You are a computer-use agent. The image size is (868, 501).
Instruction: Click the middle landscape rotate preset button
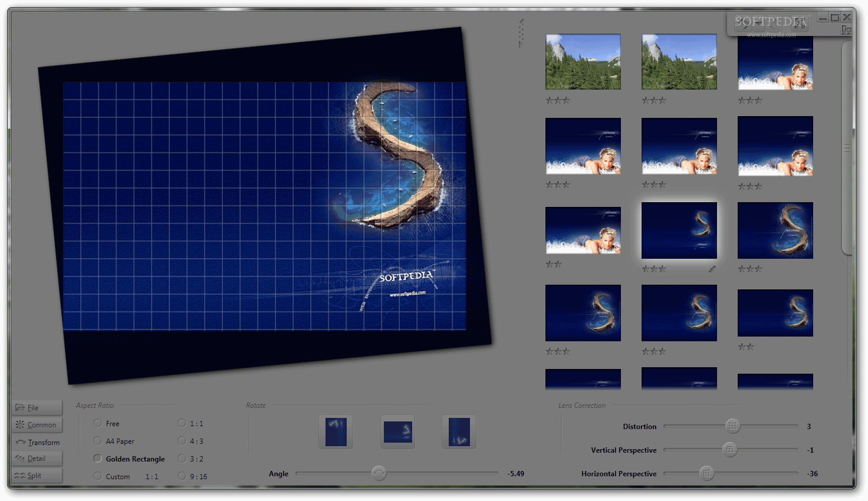[x=397, y=432]
